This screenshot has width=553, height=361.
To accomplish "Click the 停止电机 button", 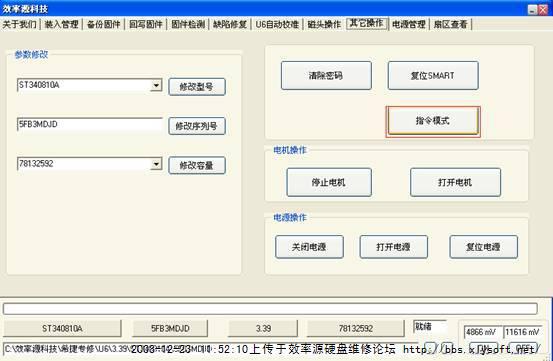I will [329, 182].
